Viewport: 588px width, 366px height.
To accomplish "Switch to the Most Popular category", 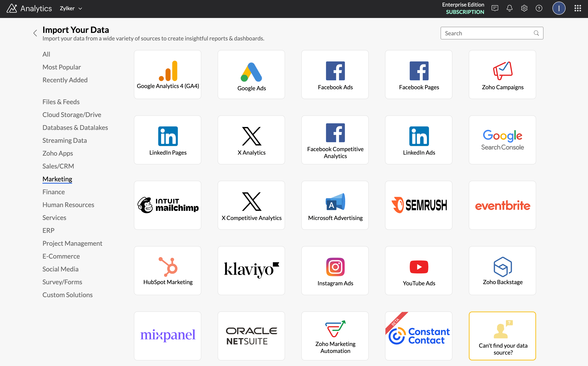I will 61,67.
